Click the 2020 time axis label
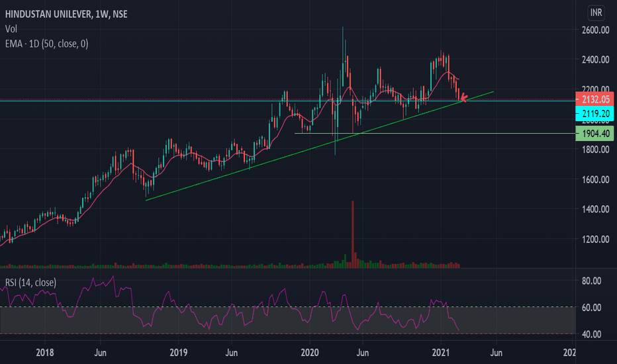Screen dimensions: 617x364 click(x=310, y=352)
